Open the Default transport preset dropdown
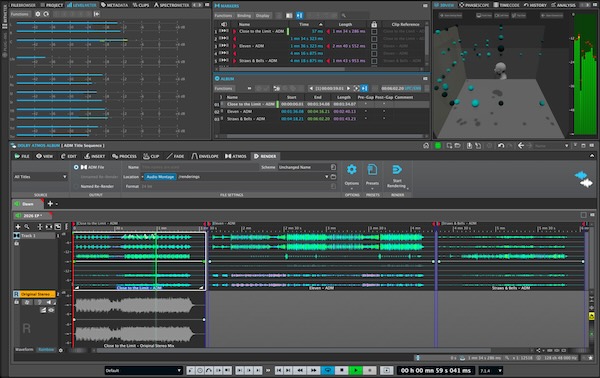 point(143,370)
